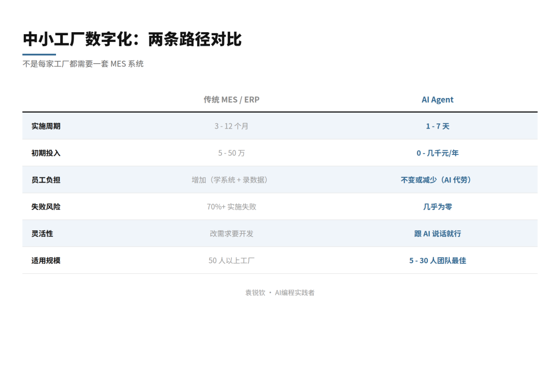
Task: Click cell 5 - 50 万
Action: tap(231, 153)
